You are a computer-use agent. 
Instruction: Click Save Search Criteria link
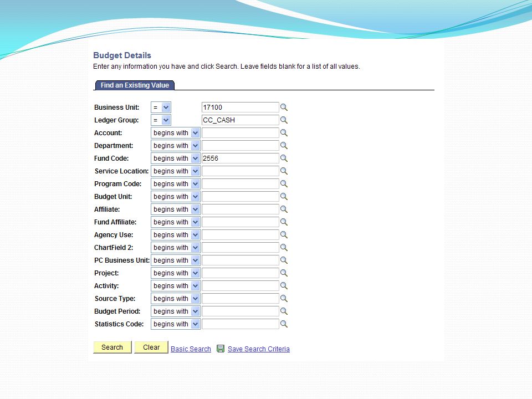click(x=259, y=349)
